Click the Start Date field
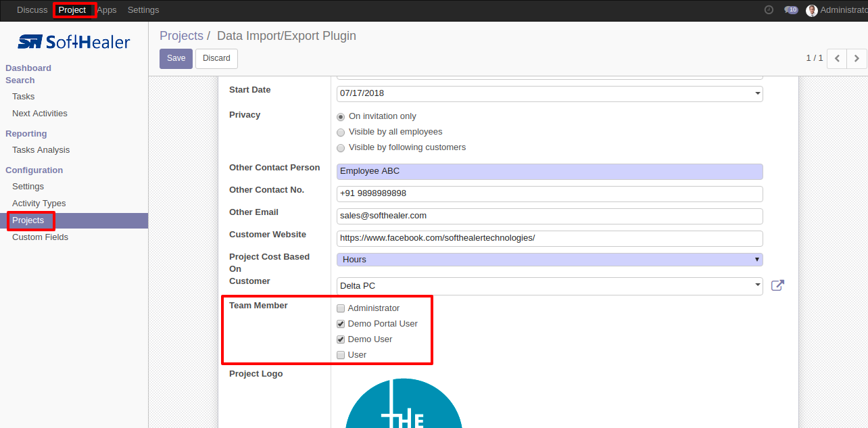 (550, 93)
